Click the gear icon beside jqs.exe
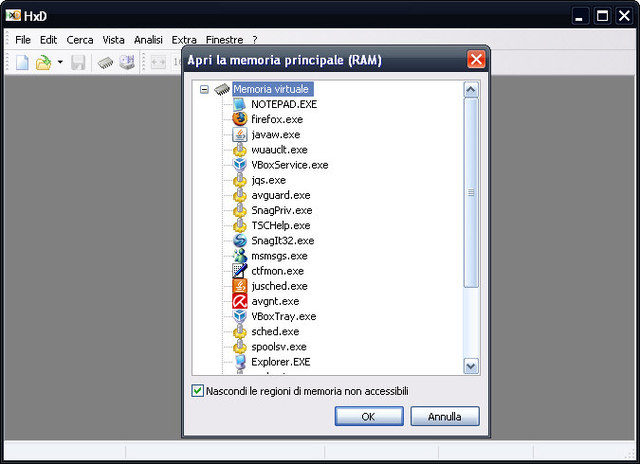The width and height of the screenshot is (640, 464). (x=240, y=180)
